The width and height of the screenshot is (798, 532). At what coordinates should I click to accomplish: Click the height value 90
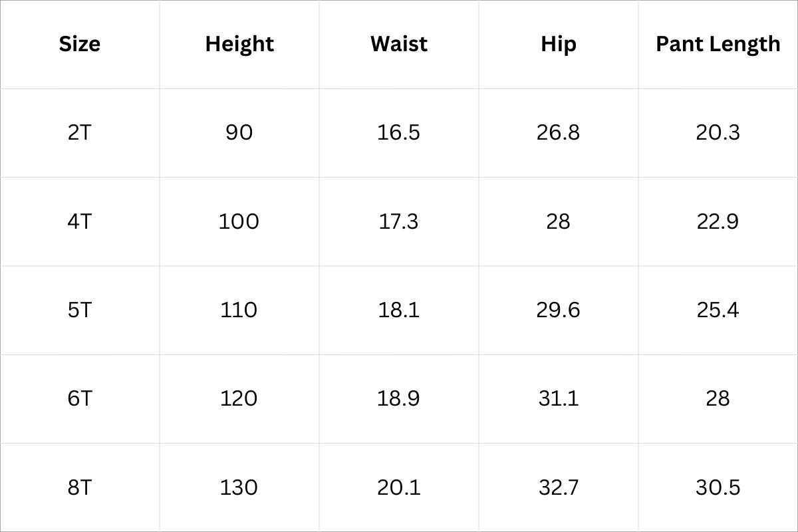(x=239, y=132)
